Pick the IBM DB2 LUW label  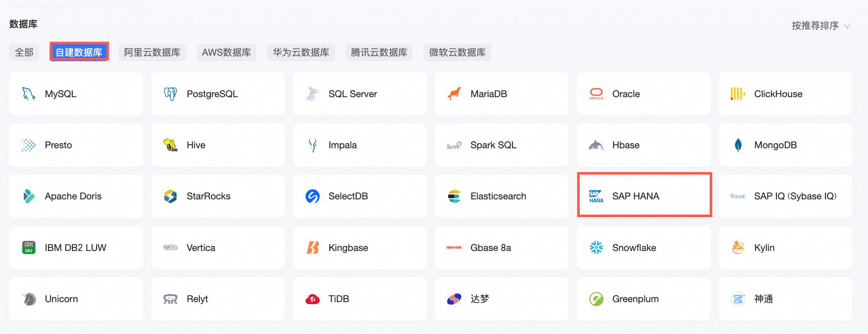click(x=75, y=248)
